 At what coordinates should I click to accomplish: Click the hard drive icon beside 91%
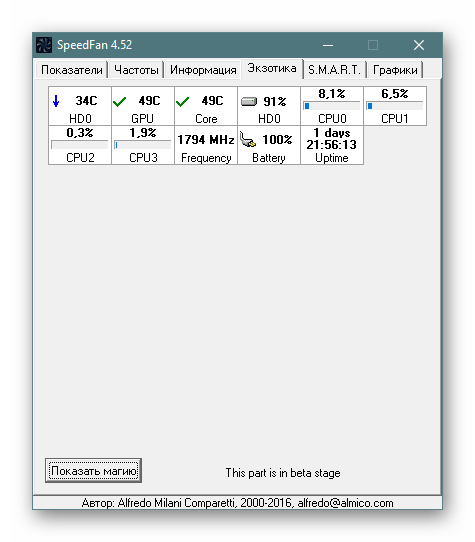point(249,101)
